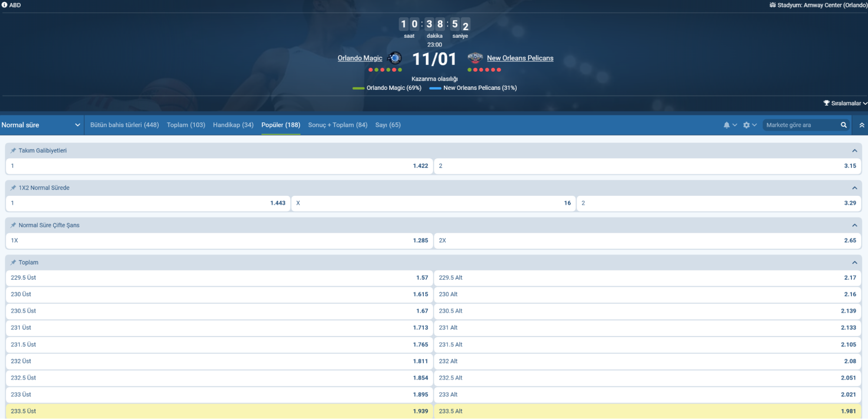Image resolution: width=868 pixels, height=419 pixels.
Task: Unpin the Takım Galibiyetleri market
Action: coord(12,151)
